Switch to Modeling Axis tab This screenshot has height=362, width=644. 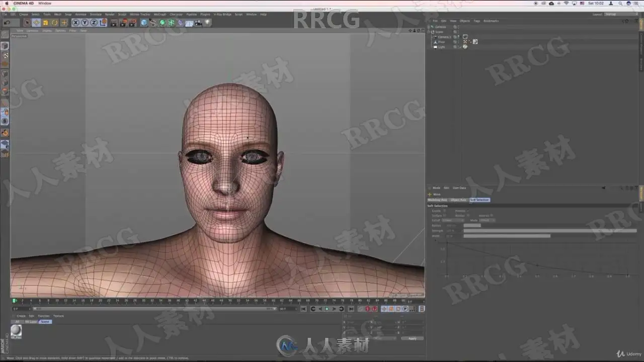pos(438,200)
